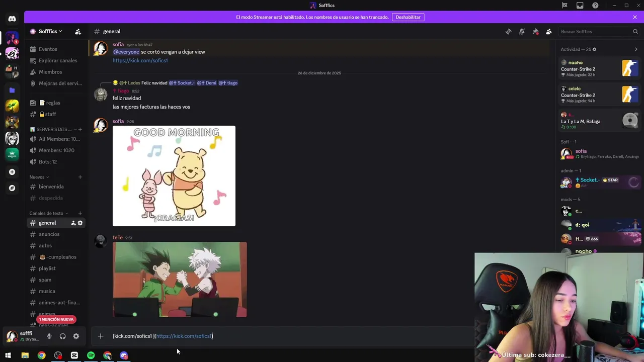Screen dimensions: 644x362
Task: Open the threads icon in channel header
Action: tap(509, 31)
